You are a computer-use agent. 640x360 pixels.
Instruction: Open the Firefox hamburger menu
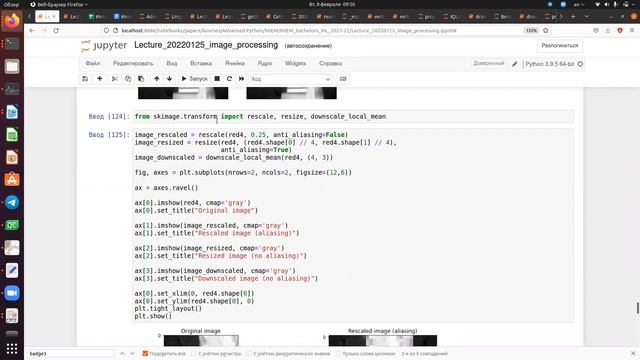632,31
